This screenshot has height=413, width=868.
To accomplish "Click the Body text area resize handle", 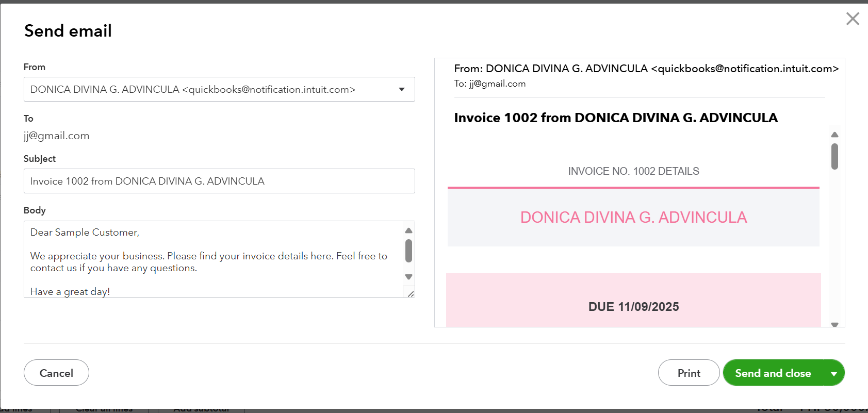I will pos(411,294).
